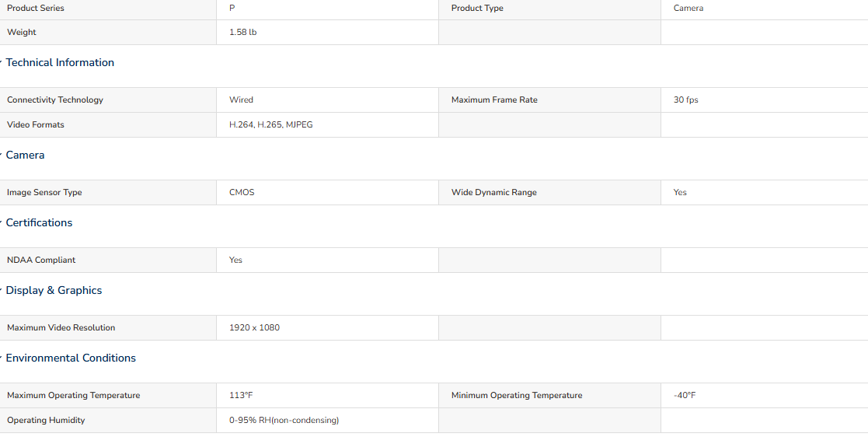This screenshot has height=437, width=868.
Task: Click the NDAA Compliant label
Action: point(41,260)
